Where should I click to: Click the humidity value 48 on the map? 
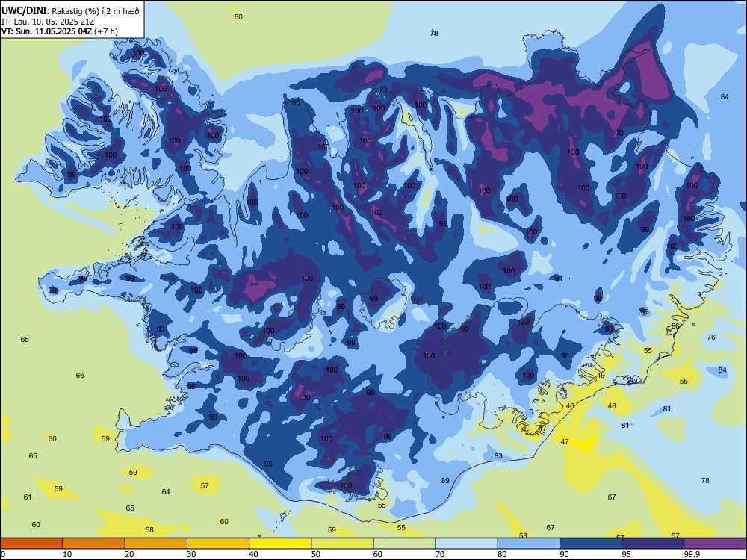click(612, 405)
